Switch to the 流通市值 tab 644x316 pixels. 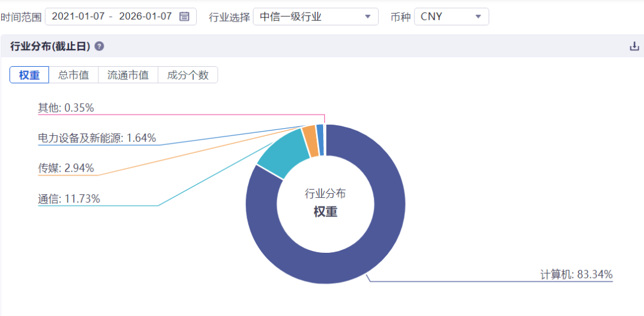pos(128,75)
